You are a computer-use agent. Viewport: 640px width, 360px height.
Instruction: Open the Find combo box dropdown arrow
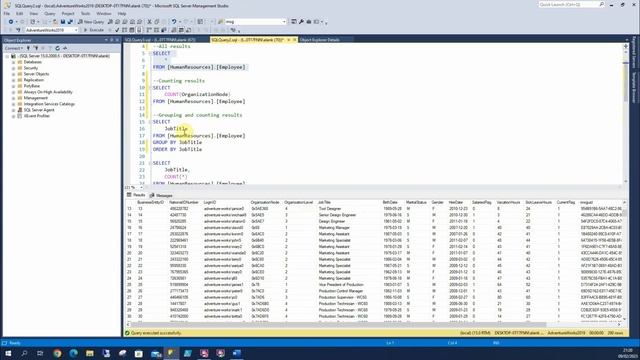pyautogui.click(x=284, y=22)
